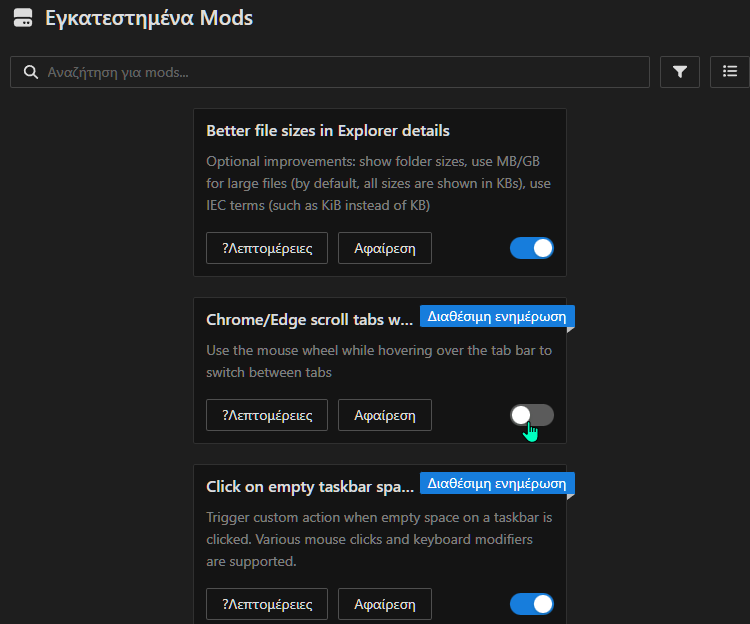750x624 pixels.
Task: Open details for Chrome/Edge scroll tabs
Action: click(x=267, y=415)
